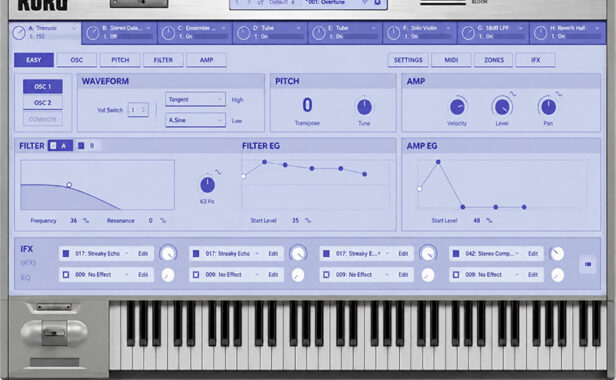The image size is (616, 380).
Task: Click the modulation icon next to Resonance 0
Action: tap(163, 220)
